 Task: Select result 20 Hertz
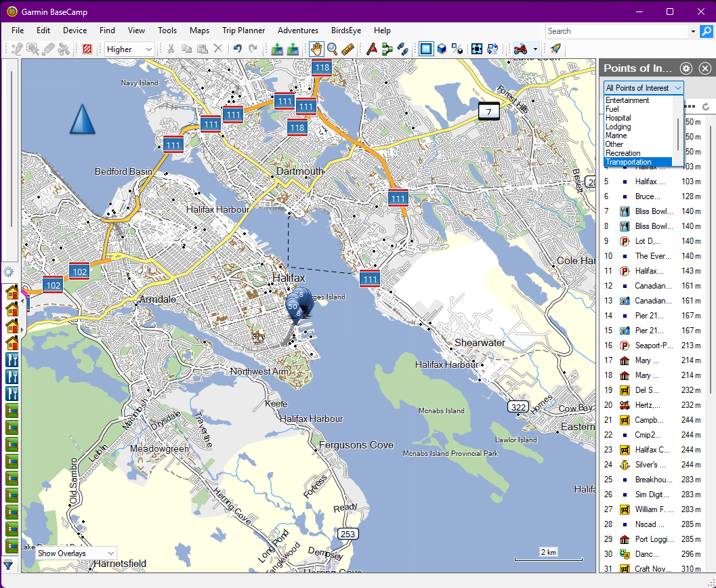click(x=652, y=405)
